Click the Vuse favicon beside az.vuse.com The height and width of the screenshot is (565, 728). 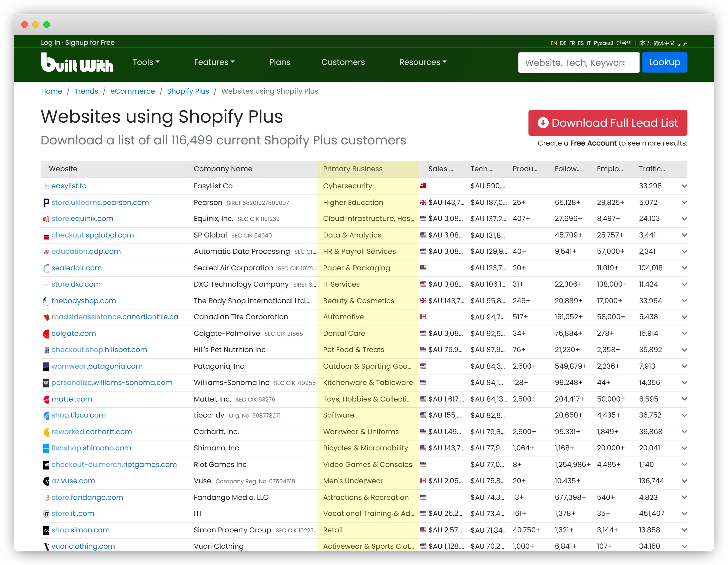click(x=46, y=481)
